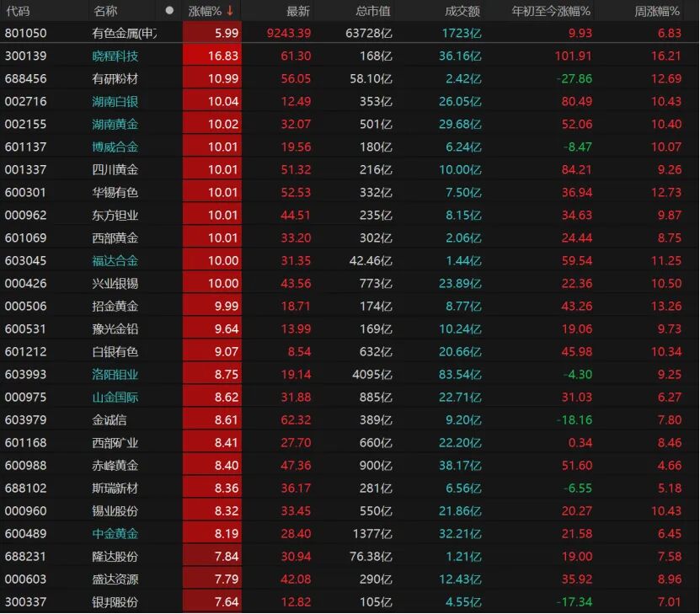Open stock 湖南黄金
700x614 pixels.
115,124
